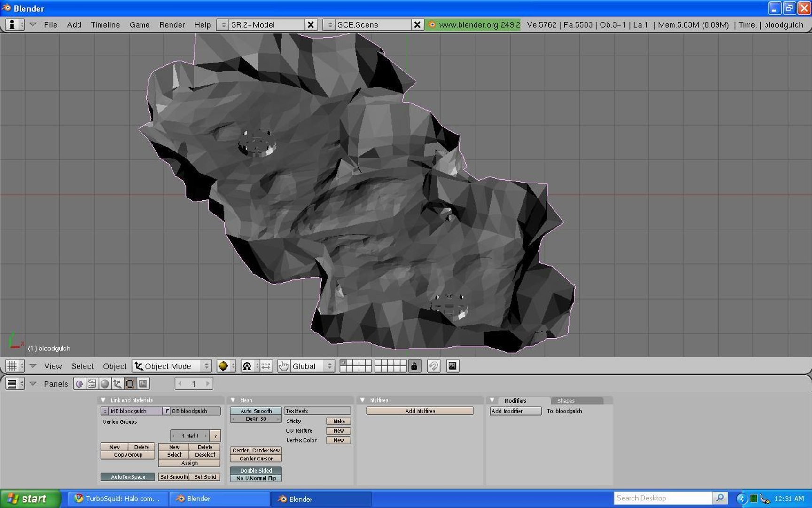
Task: Collapse the Link and Materials panel
Action: click(x=103, y=400)
